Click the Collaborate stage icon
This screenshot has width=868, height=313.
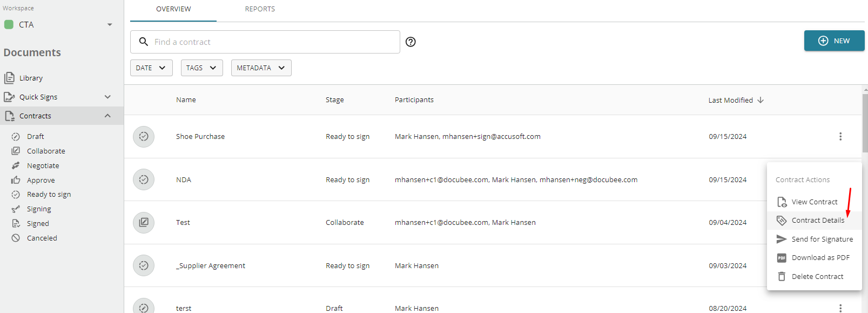16,151
